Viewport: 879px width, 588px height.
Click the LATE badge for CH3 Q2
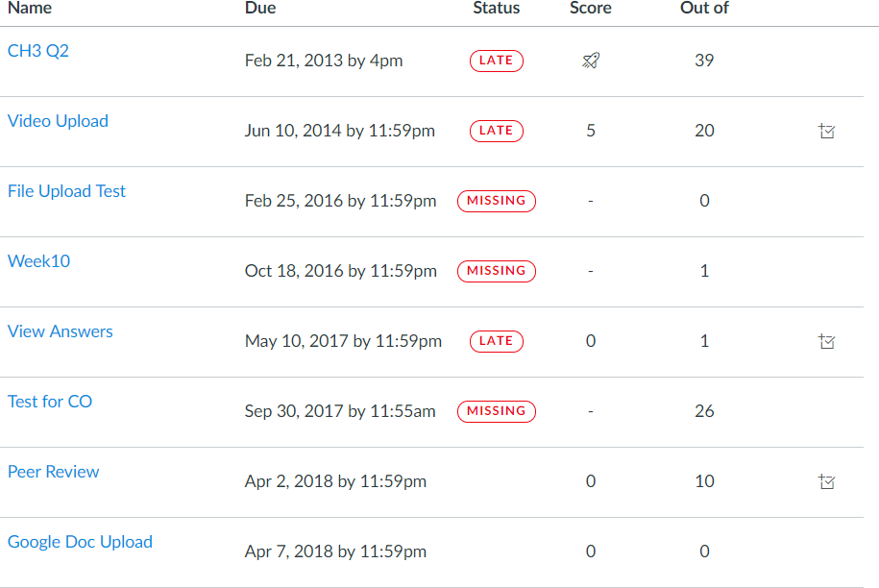point(496,61)
